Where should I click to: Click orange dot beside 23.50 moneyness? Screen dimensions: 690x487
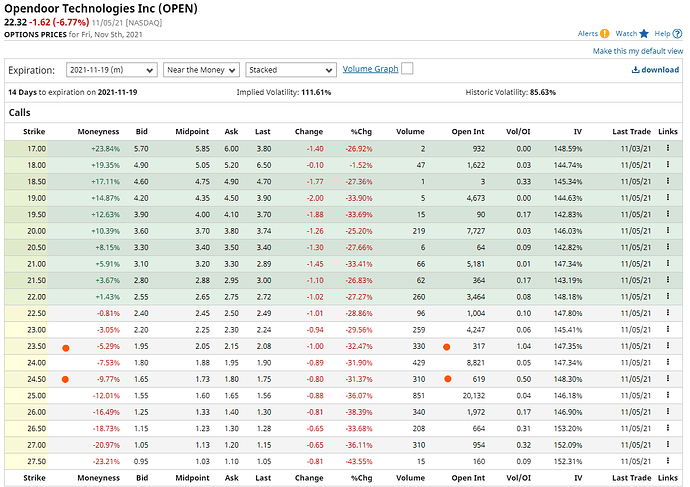pos(66,348)
